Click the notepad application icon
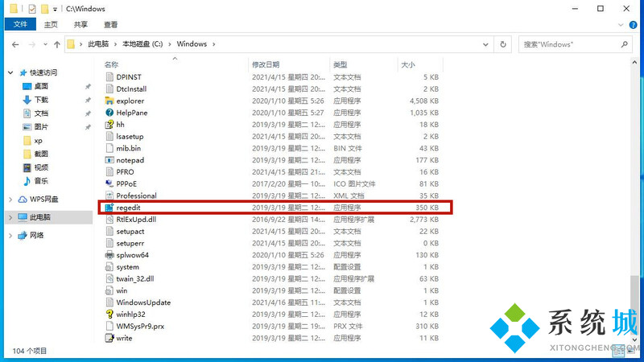Image resolution: width=644 pixels, height=362 pixels. coord(109,160)
